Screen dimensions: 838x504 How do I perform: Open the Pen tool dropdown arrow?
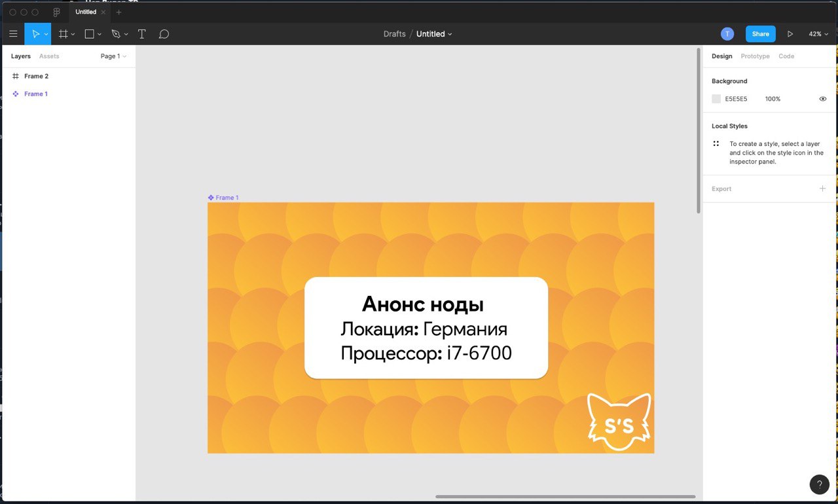point(126,34)
